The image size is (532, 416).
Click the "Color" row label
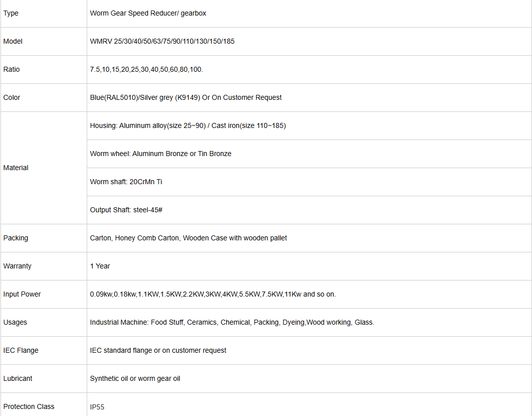12,97
